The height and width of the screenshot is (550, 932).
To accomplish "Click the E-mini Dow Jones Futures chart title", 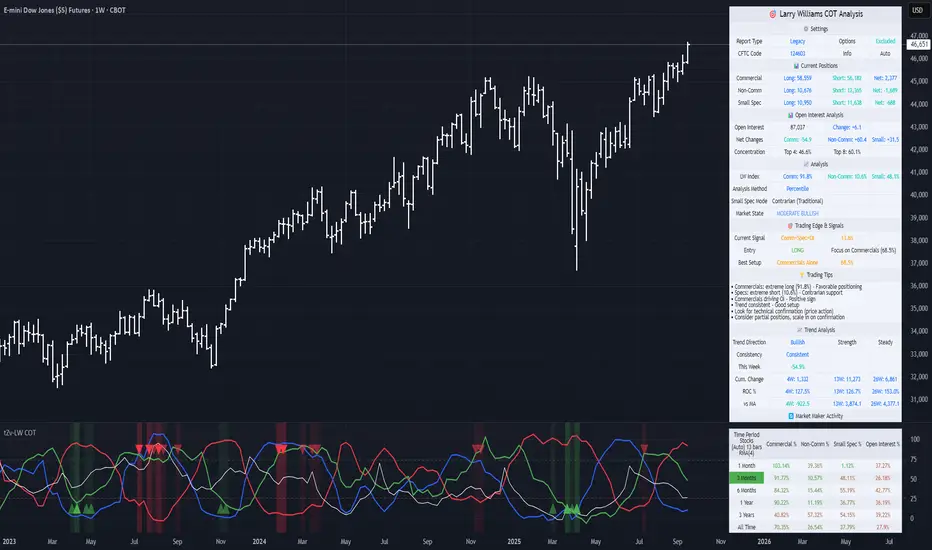I will tap(64, 10).
